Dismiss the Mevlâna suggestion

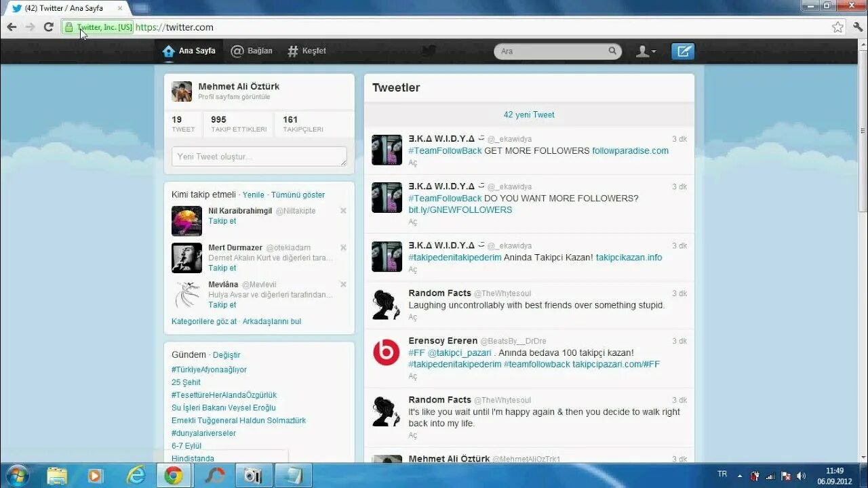(343, 284)
